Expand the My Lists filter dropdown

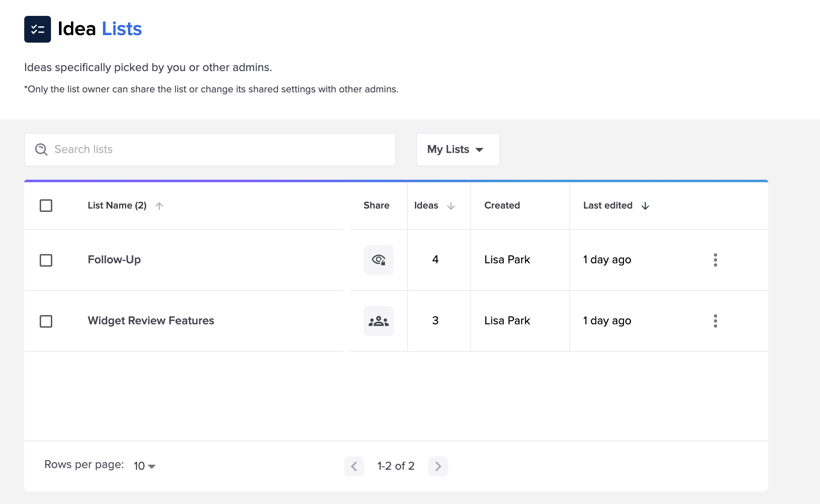(458, 150)
